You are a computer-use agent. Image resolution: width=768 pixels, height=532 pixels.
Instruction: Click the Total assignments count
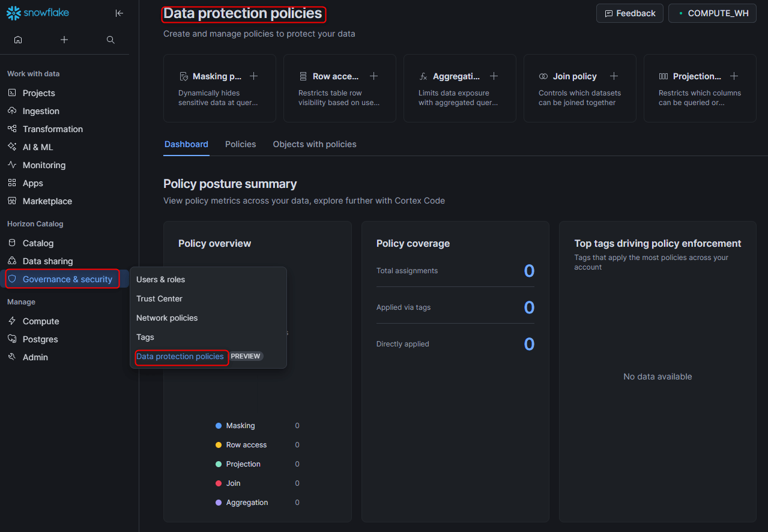pos(529,271)
